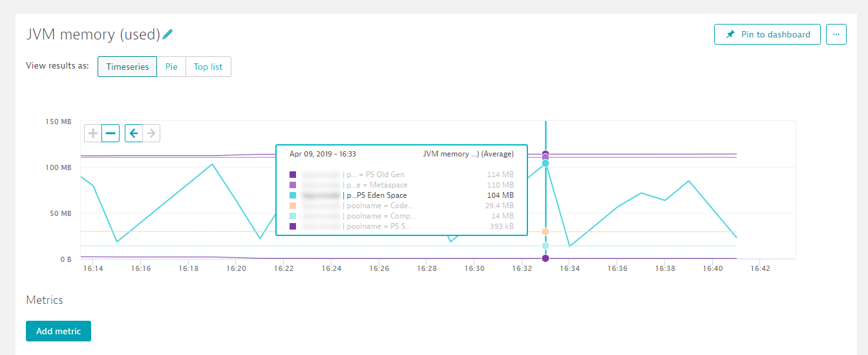Click the Add metric button
The height and width of the screenshot is (355, 868).
click(x=58, y=331)
